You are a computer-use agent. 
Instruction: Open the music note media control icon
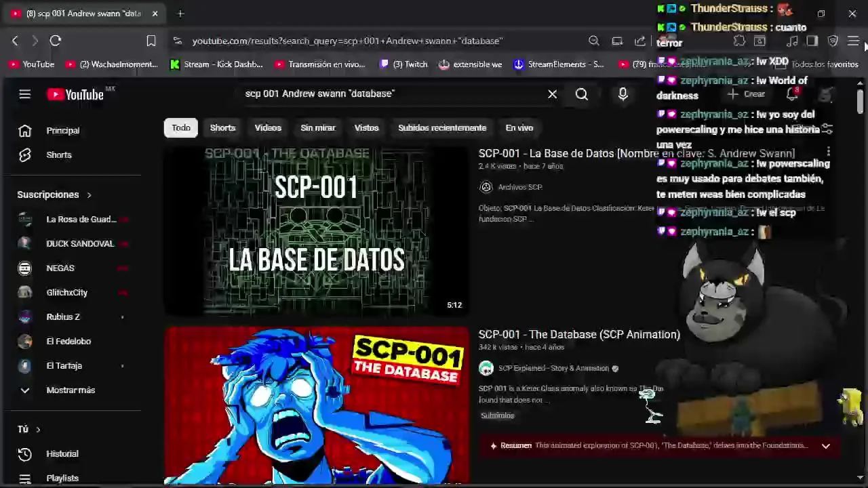pyautogui.click(x=792, y=41)
